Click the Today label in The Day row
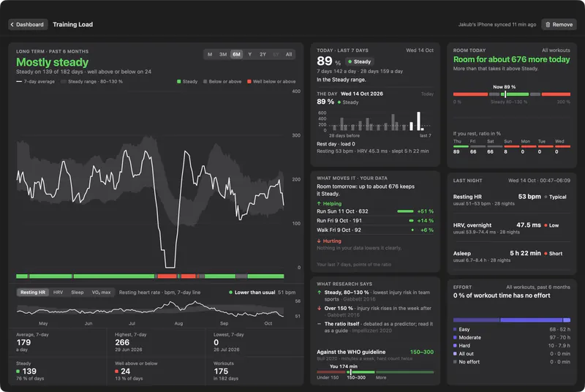The height and width of the screenshot is (392, 585). click(427, 94)
